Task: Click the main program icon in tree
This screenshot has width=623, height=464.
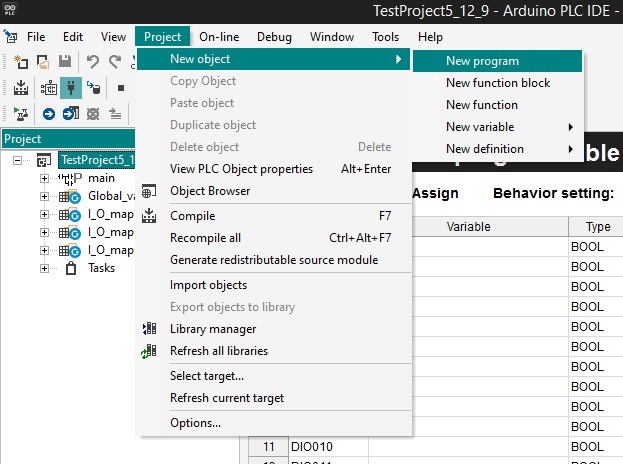Action: point(70,178)
